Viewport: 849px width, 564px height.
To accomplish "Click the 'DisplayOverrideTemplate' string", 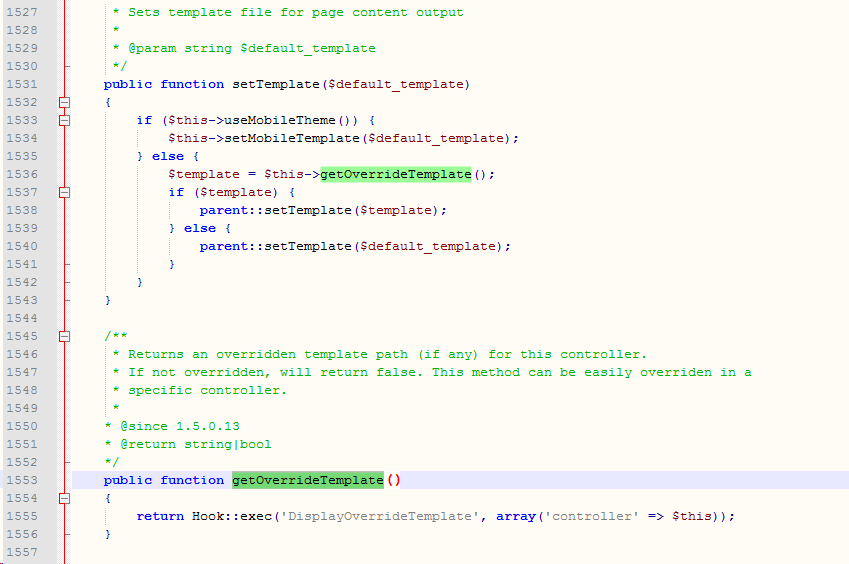I will [x=380, y=516].
